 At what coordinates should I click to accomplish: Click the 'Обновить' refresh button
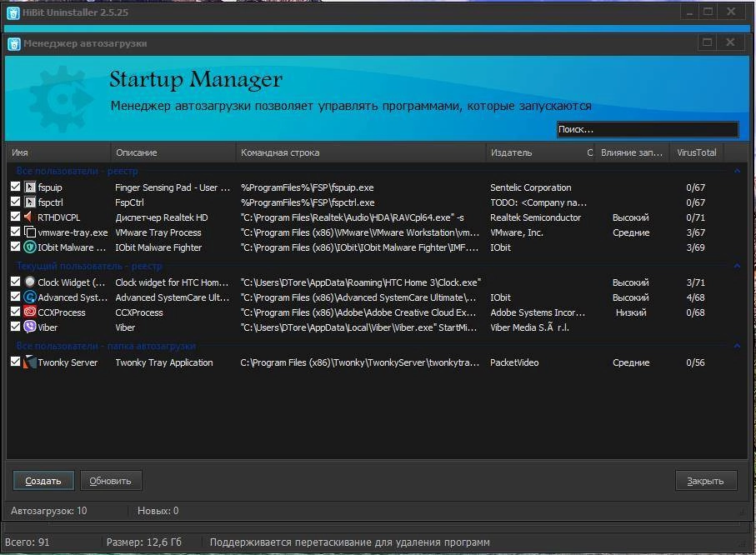[111, 481]
